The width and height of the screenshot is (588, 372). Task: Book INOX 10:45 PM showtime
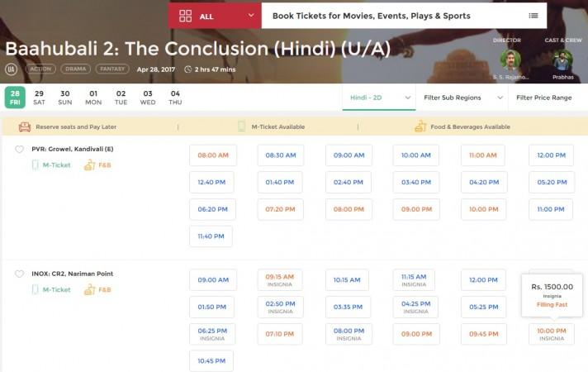coord(211,361)
